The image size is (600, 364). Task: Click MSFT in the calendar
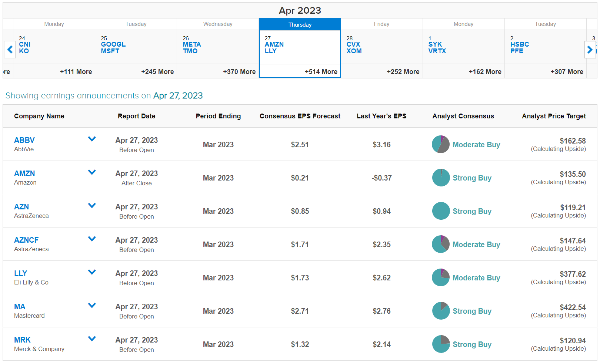pos(110,51)
